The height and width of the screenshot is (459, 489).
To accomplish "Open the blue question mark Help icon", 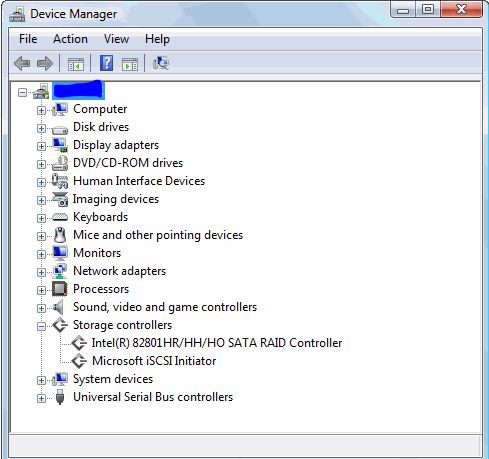I will [106, 63].
